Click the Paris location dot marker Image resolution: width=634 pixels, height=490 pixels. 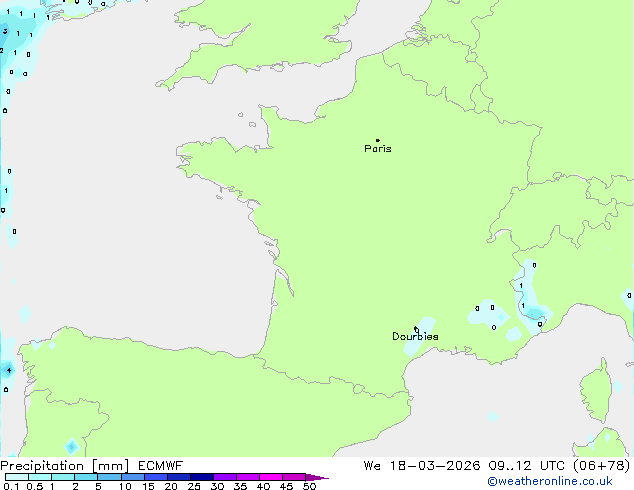click(x=378, y=140)
